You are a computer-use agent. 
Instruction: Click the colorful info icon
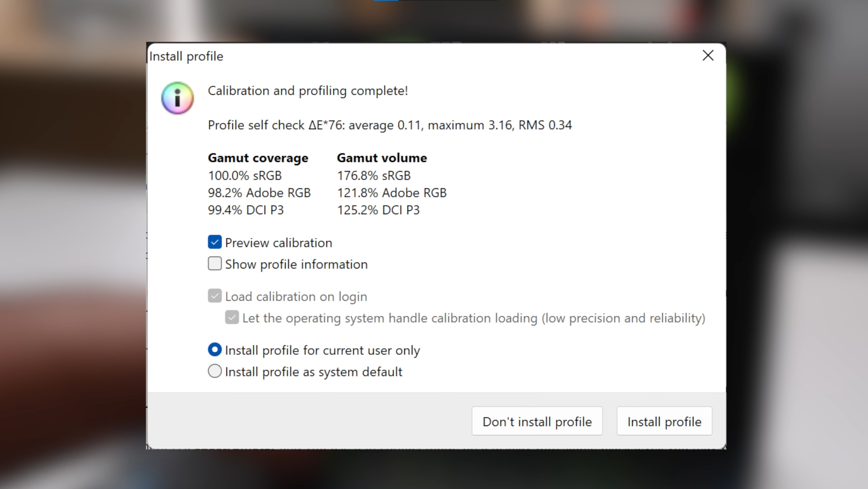(x=177, y=98)
